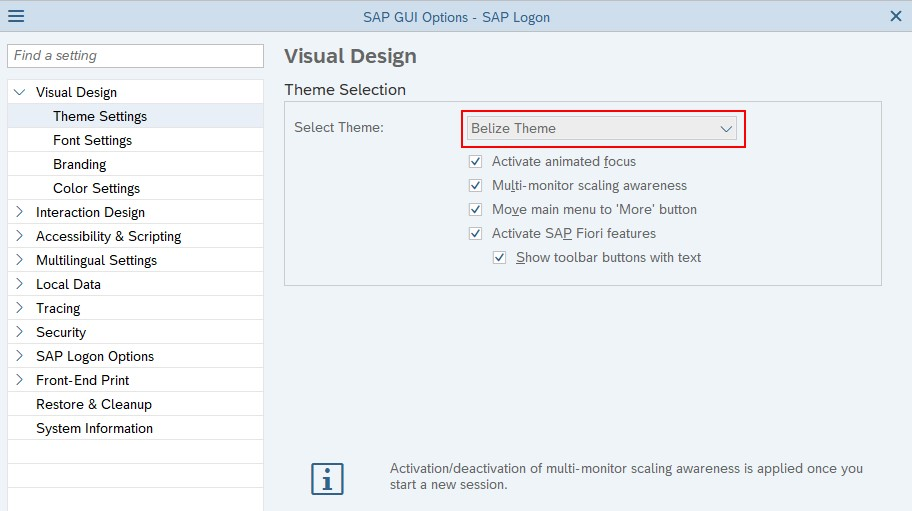The width and height of the screenshot is (912, 511).
Task: Select the Front-End Print label
Action: [x=83, y=380]
